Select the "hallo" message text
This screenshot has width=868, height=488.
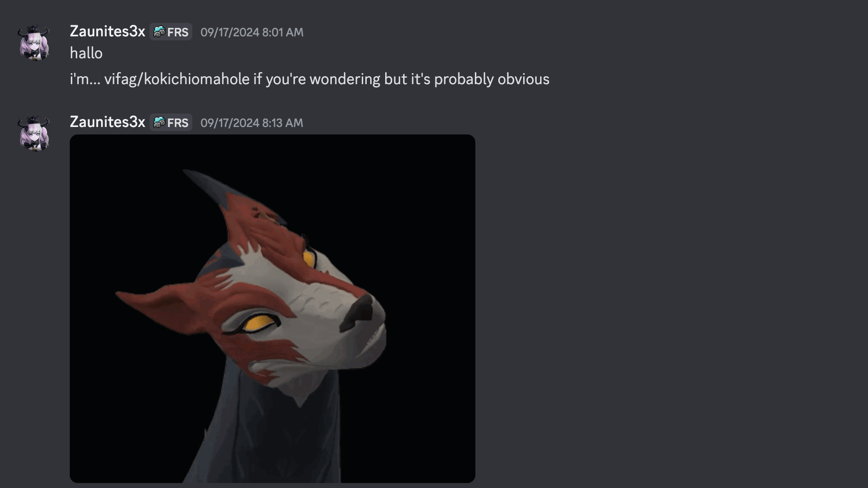pyautogui.click(x=86, y=53)
